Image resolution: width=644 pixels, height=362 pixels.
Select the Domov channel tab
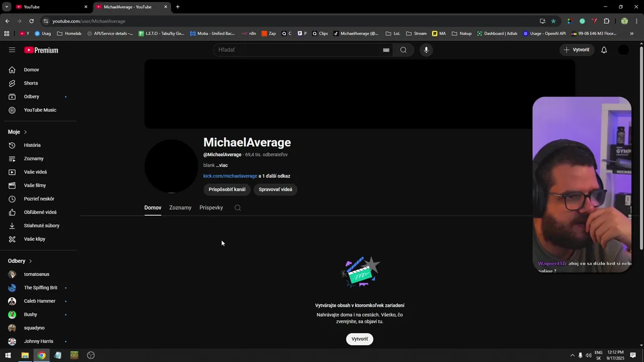(153, 208)
